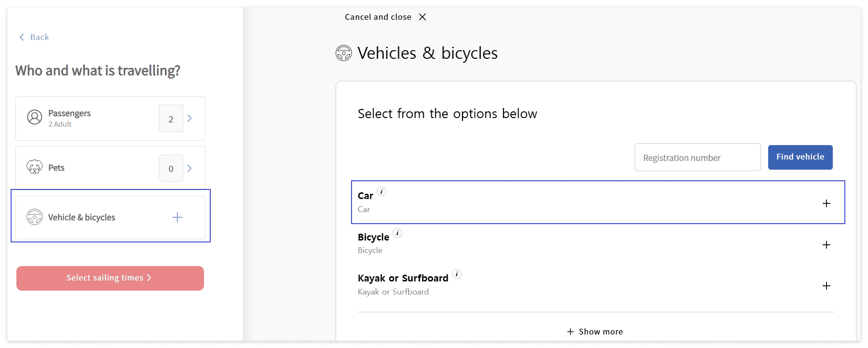Expand Vehicle & bicycles with plus
Image resolution: width=868 pixels, height=348 pixels.
177,217
